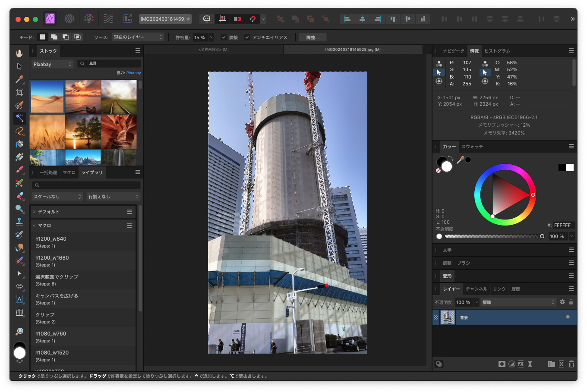Toggle visibility of the 背景 layer
Image resolution: width=587 pixels, height=392 pixels.
568,317
